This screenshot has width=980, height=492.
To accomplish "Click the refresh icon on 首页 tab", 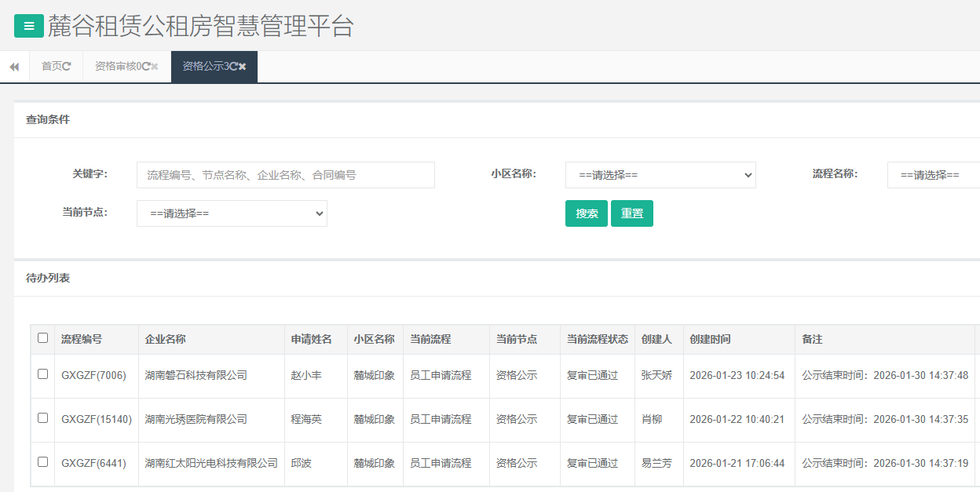I will [x=68, y=66].
